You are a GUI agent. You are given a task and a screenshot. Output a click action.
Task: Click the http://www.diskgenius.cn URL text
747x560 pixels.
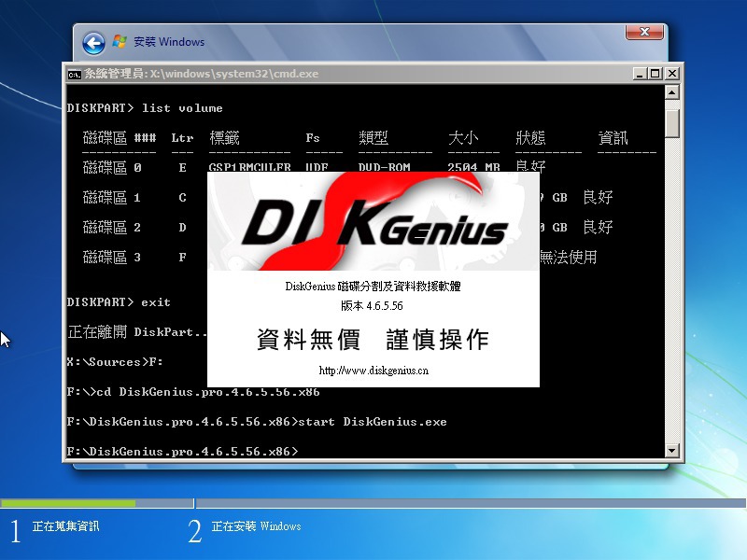pos(373,371)
